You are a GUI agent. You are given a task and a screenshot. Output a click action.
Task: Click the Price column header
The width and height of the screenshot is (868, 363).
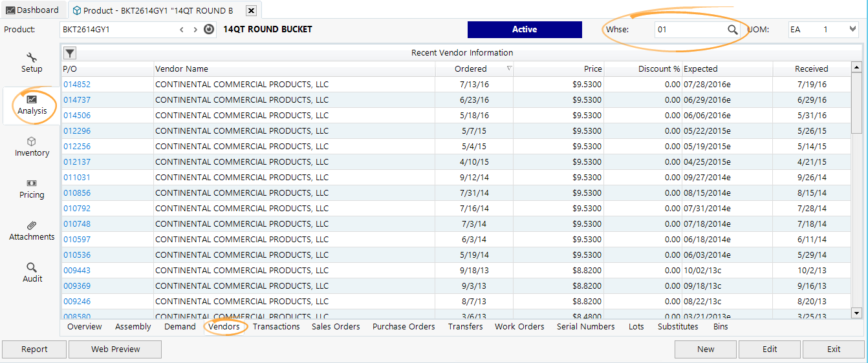click(559, 68)
